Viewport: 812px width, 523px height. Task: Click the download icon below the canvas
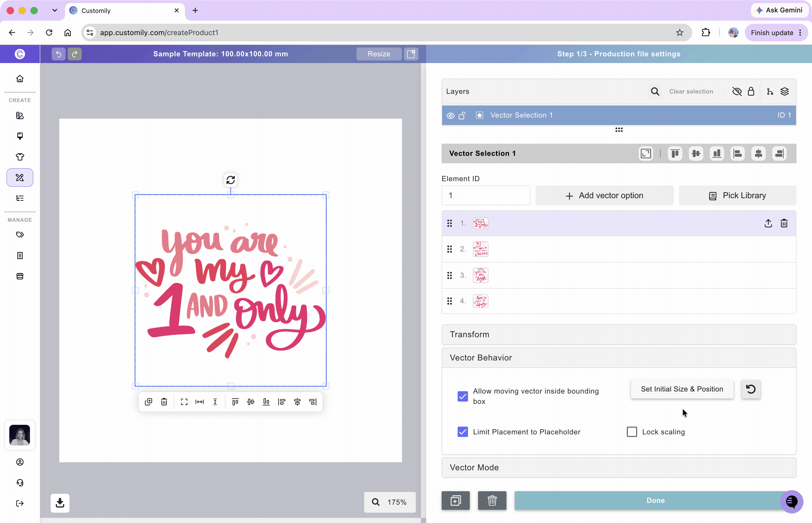[60, 503]
